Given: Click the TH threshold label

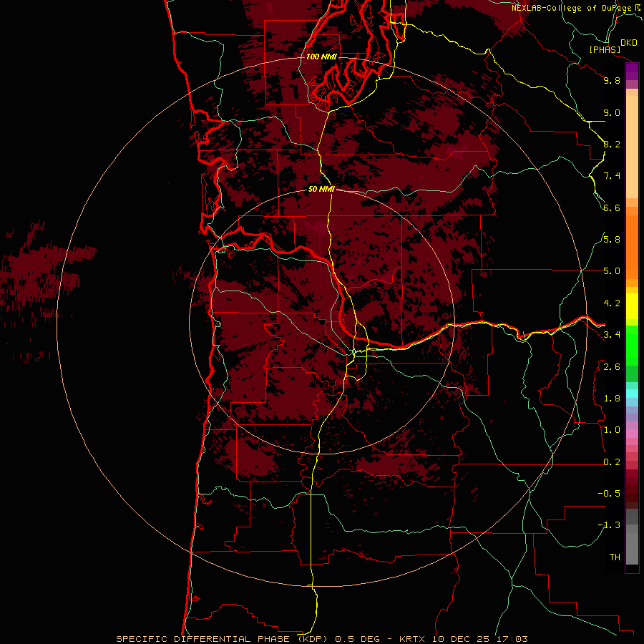Looking at the screenshot, I should click(x=615, y=557).
